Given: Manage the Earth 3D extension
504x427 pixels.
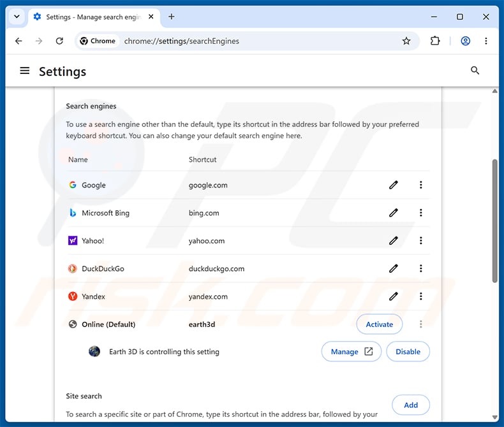Looking at the screenshot, I should coord(352,352).
